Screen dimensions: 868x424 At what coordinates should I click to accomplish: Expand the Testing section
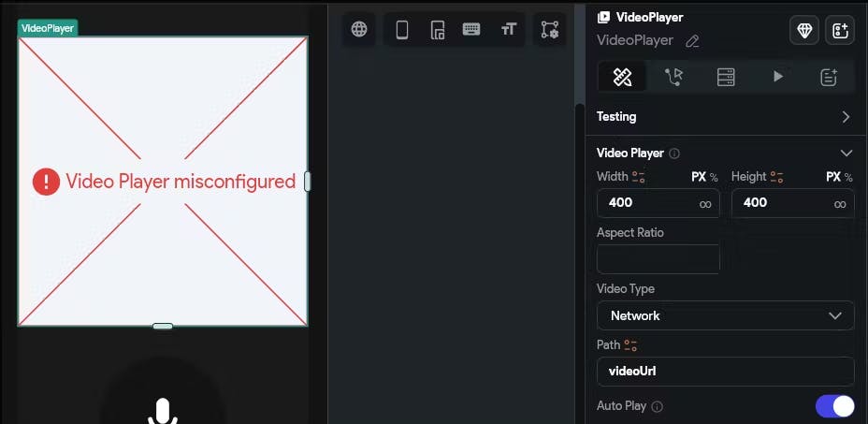pos(726,117)
